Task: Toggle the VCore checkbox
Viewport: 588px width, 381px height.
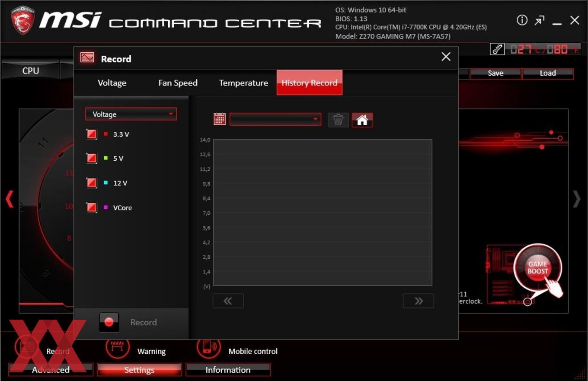Action: pyautogui.click(x=92, y=208)
